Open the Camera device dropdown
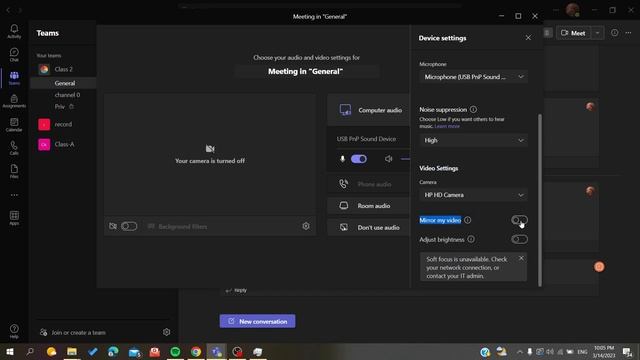This screenshot has width=640, height=360. click(473, 195)
